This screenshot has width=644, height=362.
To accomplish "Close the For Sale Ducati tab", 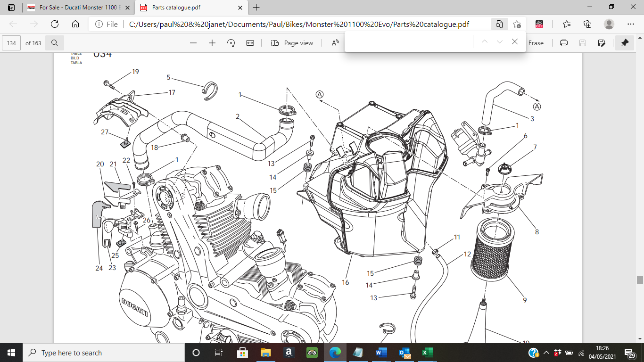I will tap(127, 8).
